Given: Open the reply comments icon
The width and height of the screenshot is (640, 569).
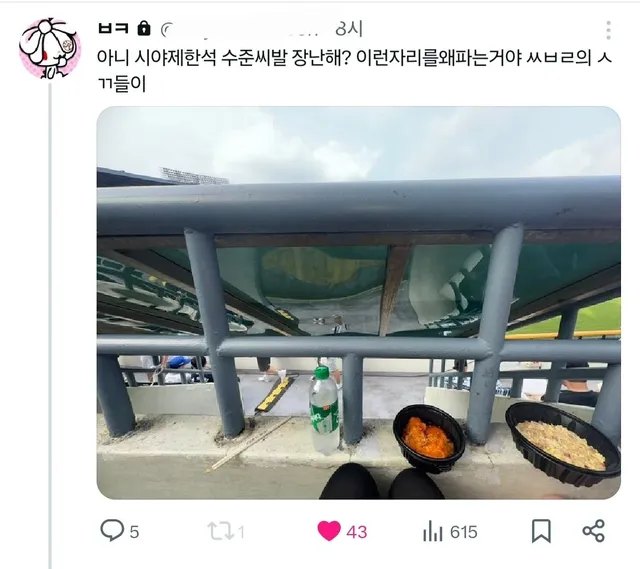Looking at the screenshot, I should tap(111, 530).
